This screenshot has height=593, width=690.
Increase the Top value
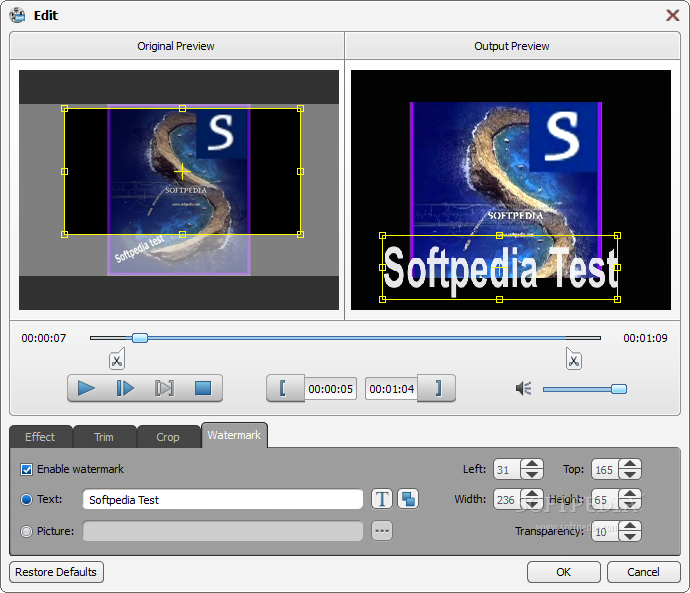pyautogui.click(x=630, y=464)
